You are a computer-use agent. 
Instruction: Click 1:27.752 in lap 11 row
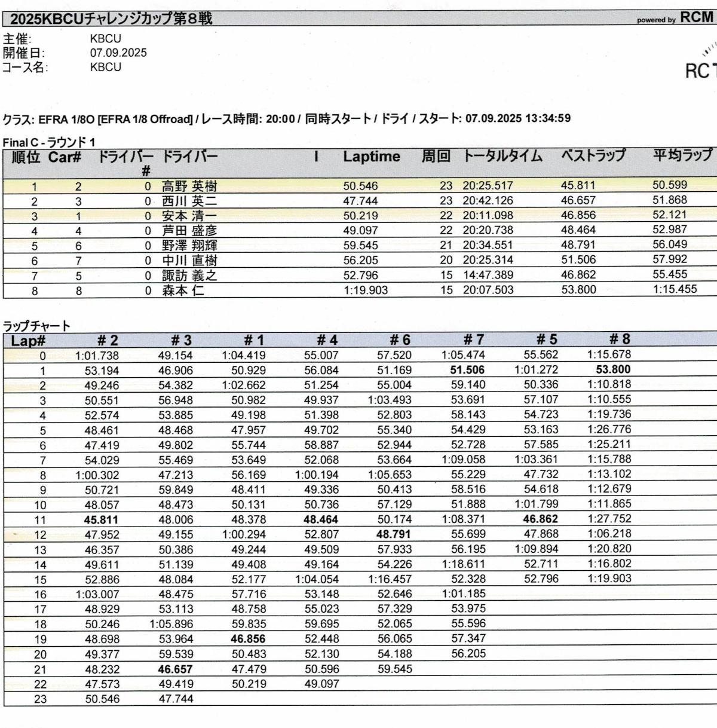click(x=609, y=519)
